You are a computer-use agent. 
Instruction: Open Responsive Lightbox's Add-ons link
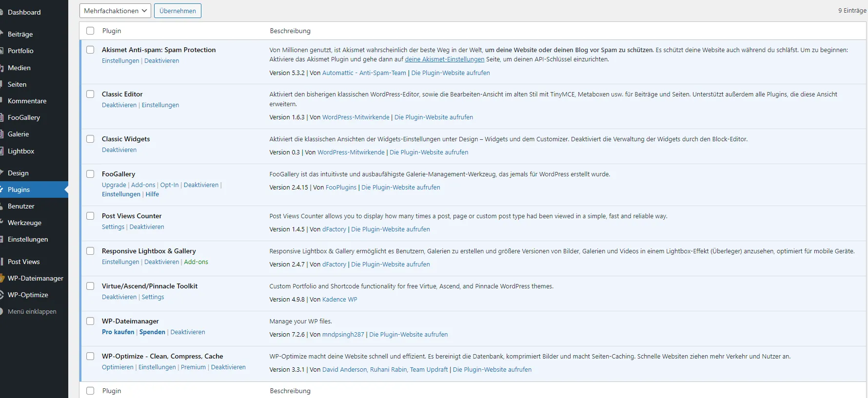pos(196,262)
